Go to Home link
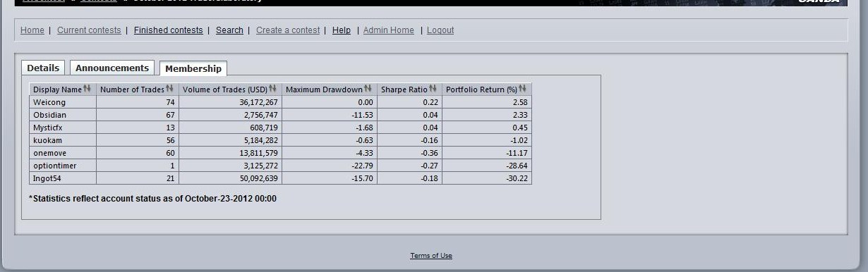Image resolution: width=868 pixels, height=272 pixels. coord(32,30)
